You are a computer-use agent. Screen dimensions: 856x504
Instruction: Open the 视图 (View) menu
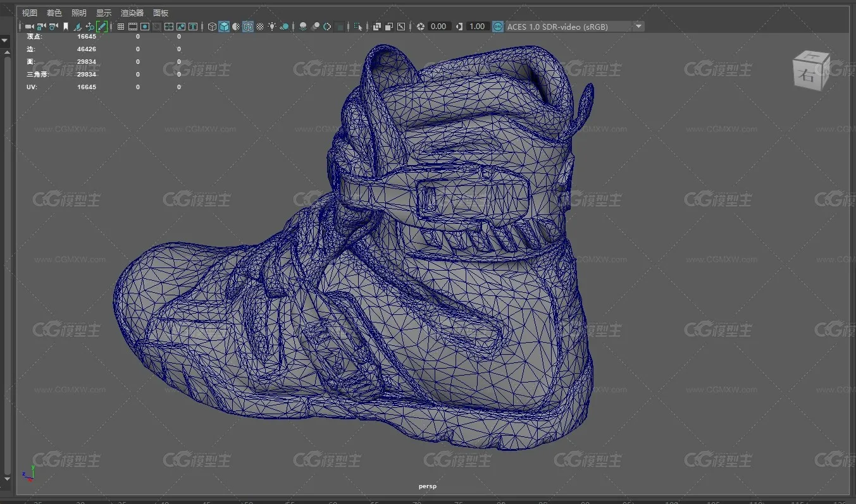[30, 13]
